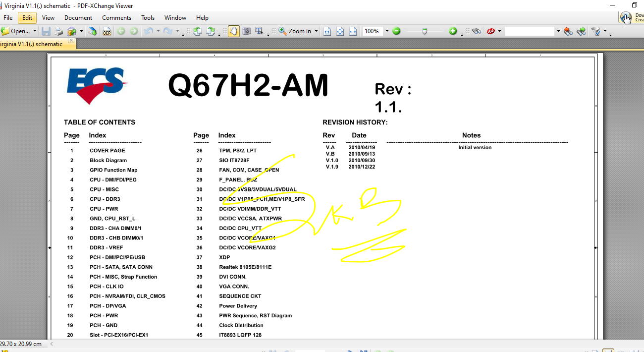Open the View menu

click(x=49, y=18)
